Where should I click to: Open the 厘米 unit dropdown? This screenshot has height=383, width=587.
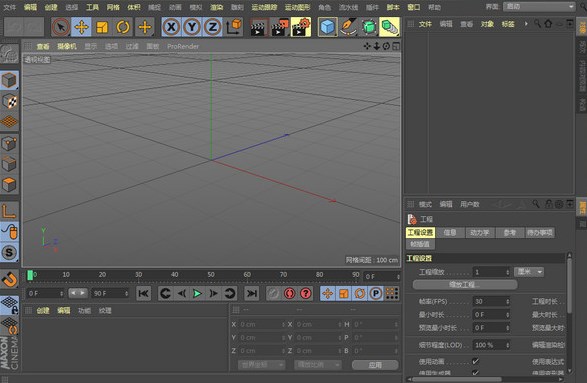[529, 272]
